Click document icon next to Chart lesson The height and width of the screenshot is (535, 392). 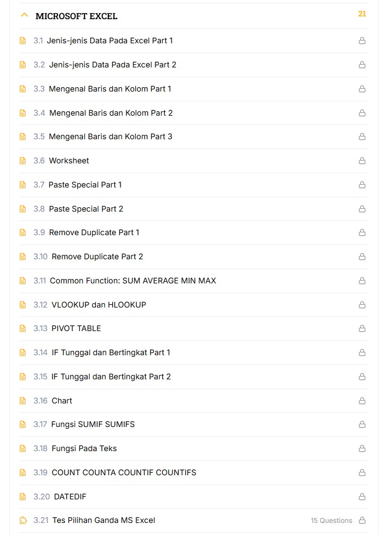(x=23, y=401)
